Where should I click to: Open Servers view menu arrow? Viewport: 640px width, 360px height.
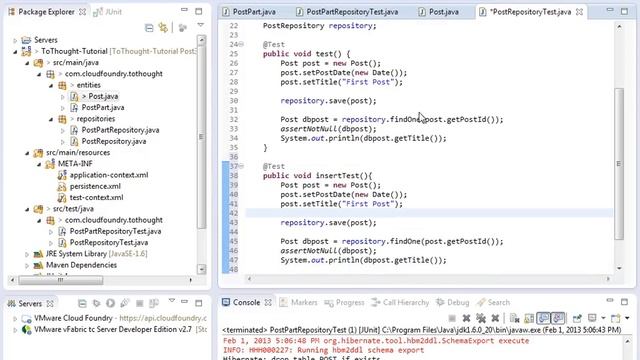point(172,301)
